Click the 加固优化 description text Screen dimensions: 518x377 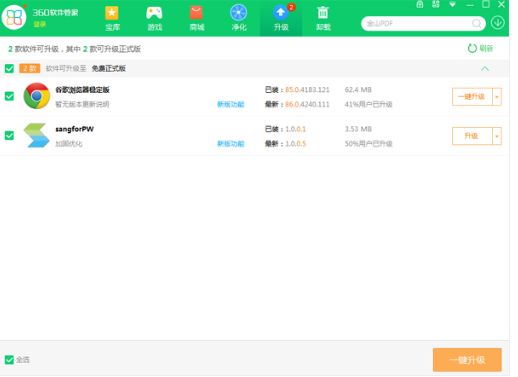point(69,144)
